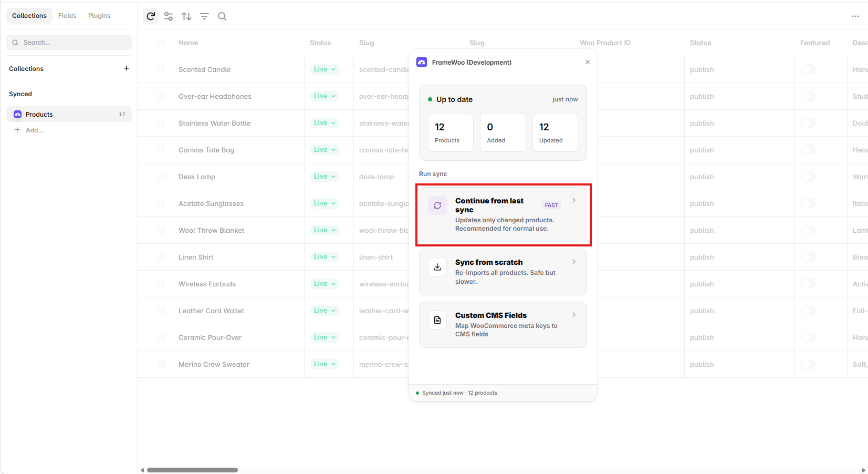
Task: Click the Featured column header
Action: point(814,43)
